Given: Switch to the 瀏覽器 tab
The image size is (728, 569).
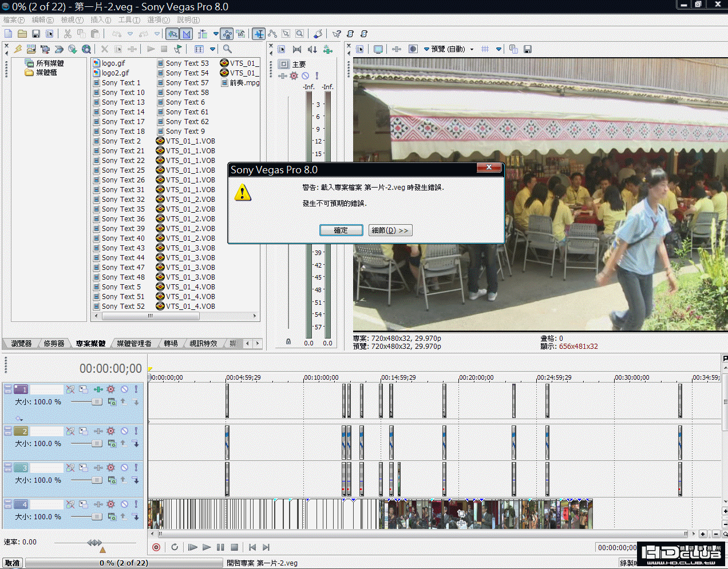Looking at the screenshot, I should click(21, 344).
